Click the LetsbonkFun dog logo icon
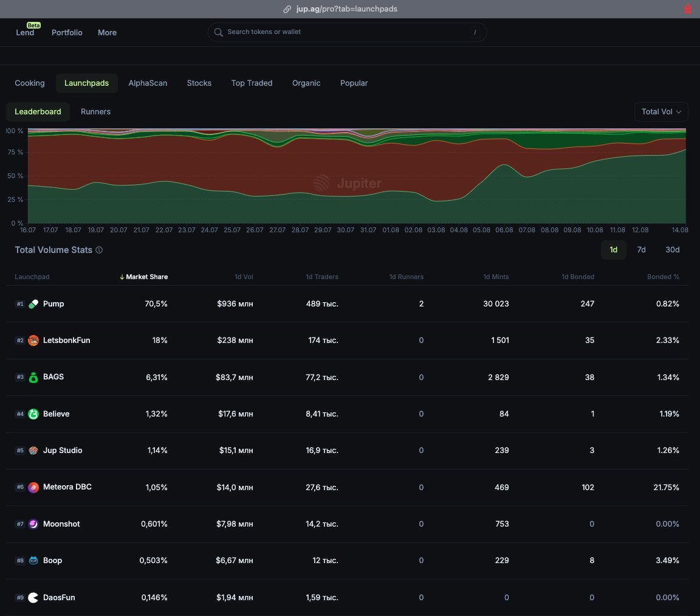 coord(33,341)
